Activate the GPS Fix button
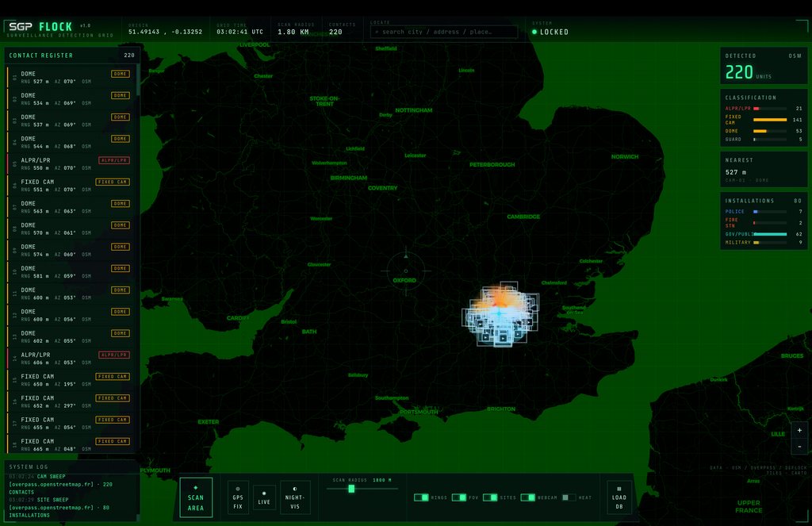812x526 pixels. (x=238, y=497)
